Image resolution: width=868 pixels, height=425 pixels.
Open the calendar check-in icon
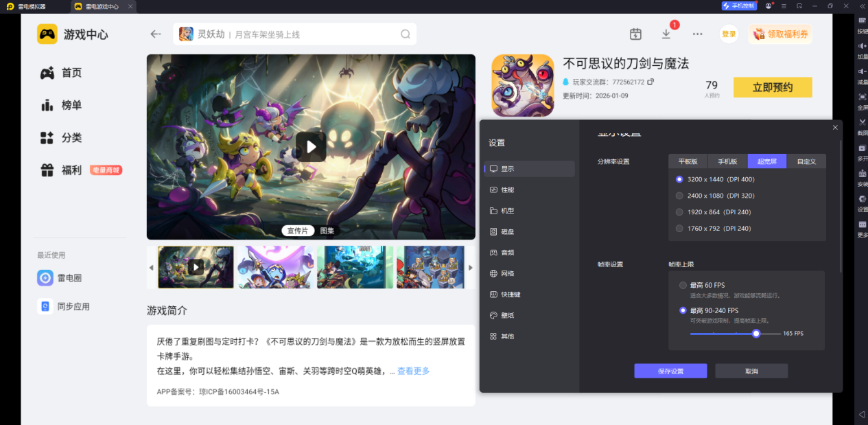[635, 34]
